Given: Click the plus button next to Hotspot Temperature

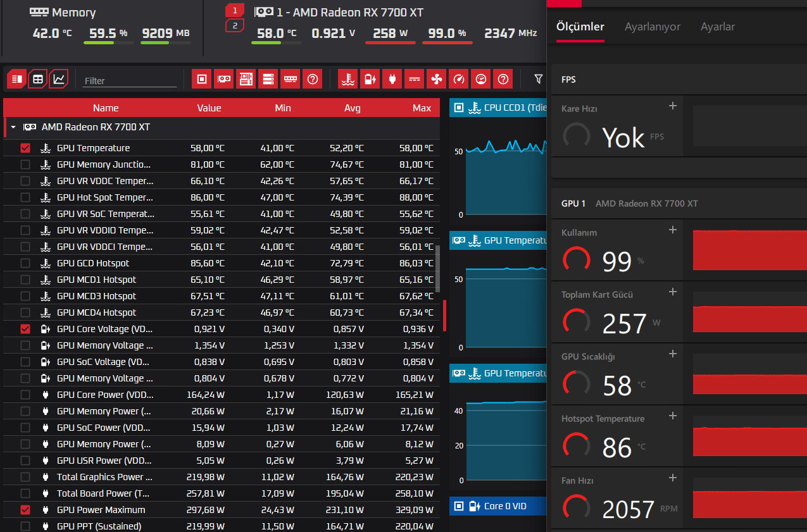Looking at the screenshot, I should [673, 416].
